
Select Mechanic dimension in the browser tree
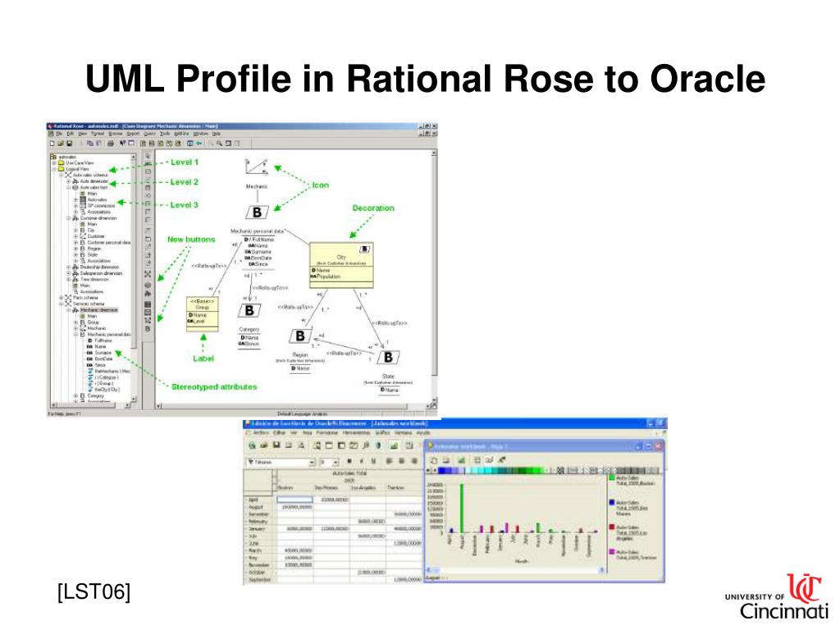pos(98,309)
